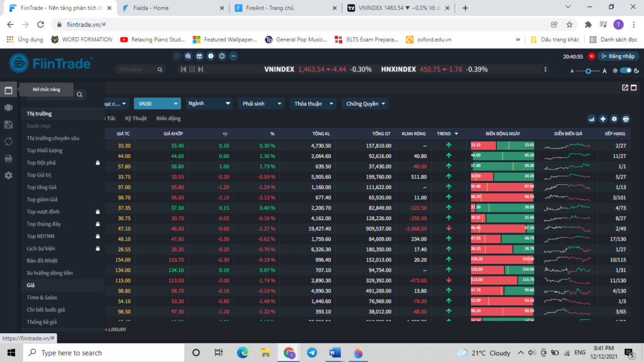The image size is (644, 362).
Task: Click the dollar coin icon in top toolbar
Action: pyautogui.click(x=211, y=56)
